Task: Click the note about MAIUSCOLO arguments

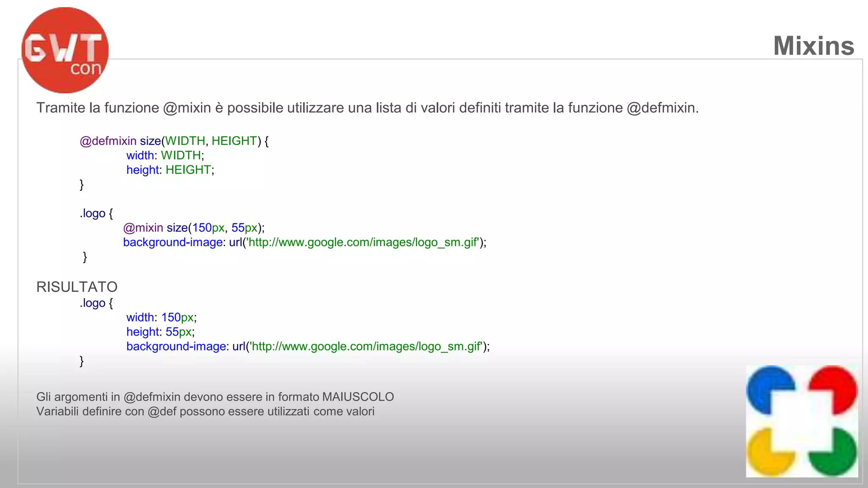Action: 215,397
